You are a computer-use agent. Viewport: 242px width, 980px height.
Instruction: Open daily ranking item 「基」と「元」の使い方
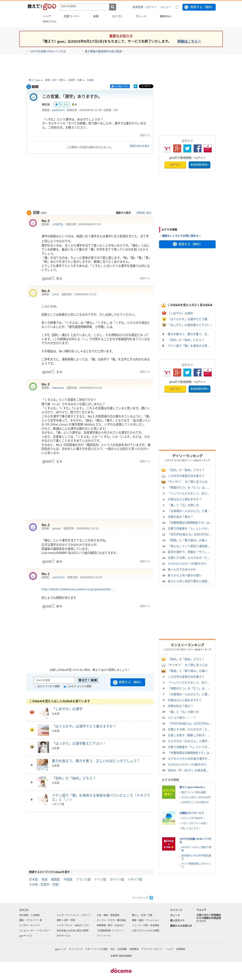[x=183, y=506]
